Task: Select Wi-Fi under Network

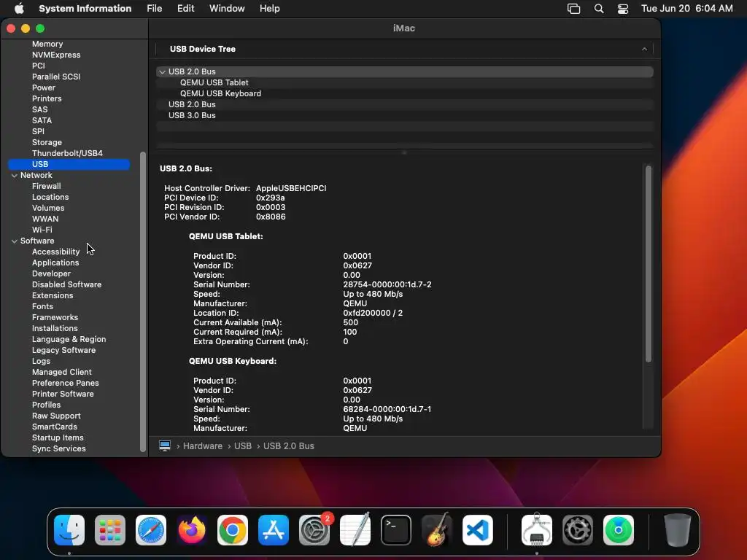Action: pyautogui.click(x=42, y=230)
